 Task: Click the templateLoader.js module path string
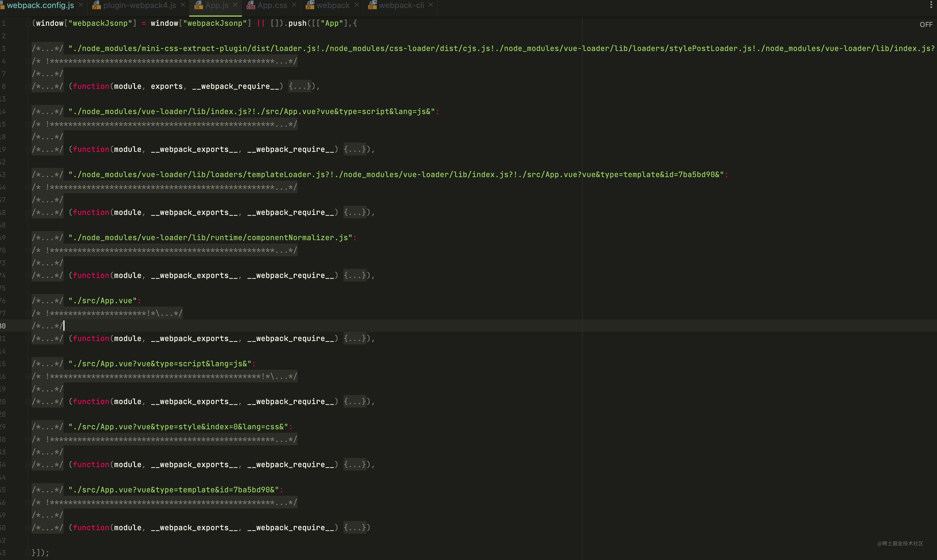tap(396, 174)
